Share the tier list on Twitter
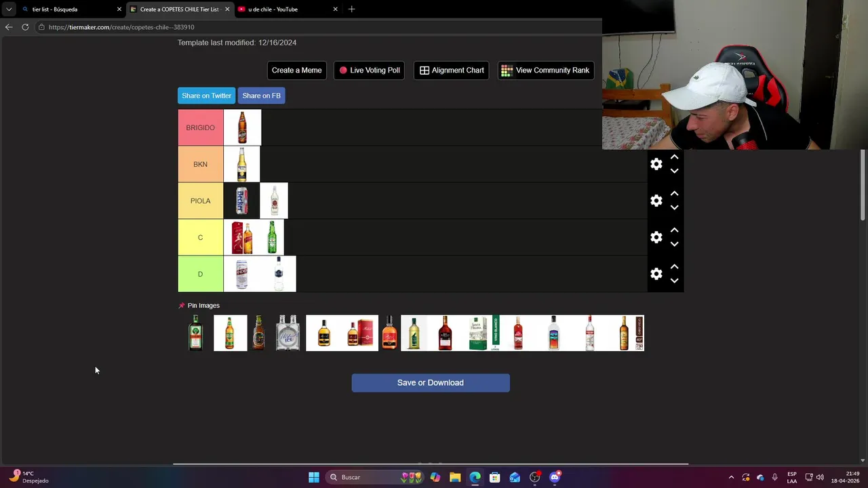Screen dimensions: 868x488 coord(206,96)
